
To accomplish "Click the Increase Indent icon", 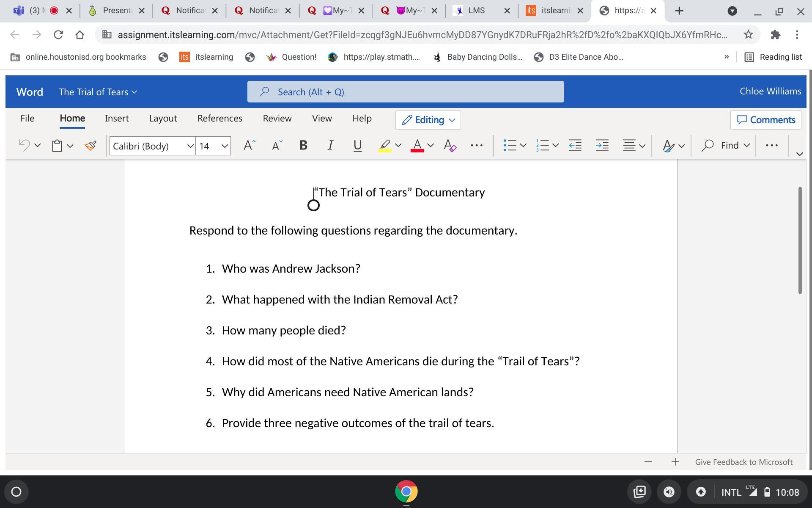I will (x=602, y=146).
